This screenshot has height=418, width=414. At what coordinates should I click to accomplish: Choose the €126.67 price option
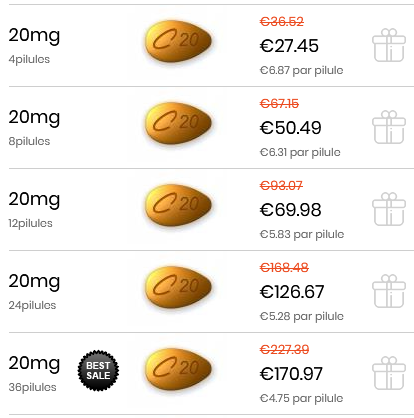pyautogui.click(x=292, y=292)
